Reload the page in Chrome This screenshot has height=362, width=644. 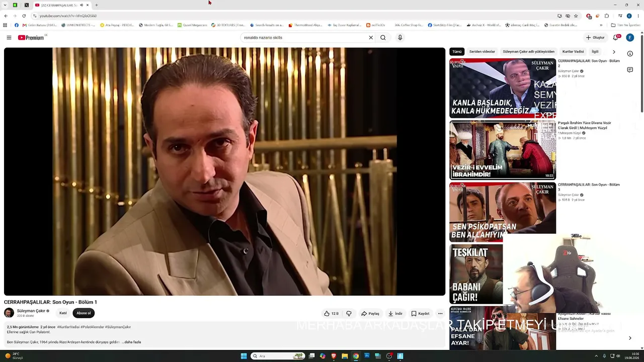[x=24, y=16]
